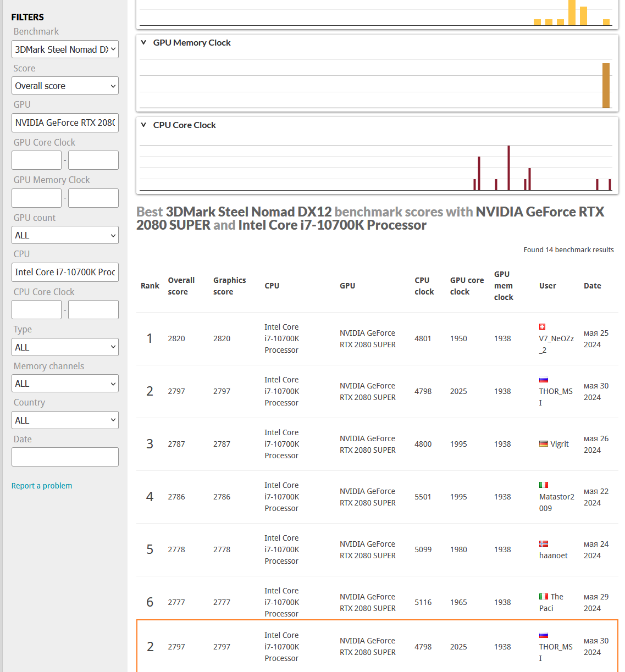
Task: Collapse the GPU Memory Clock chart
Action: [x=143, y=42]
